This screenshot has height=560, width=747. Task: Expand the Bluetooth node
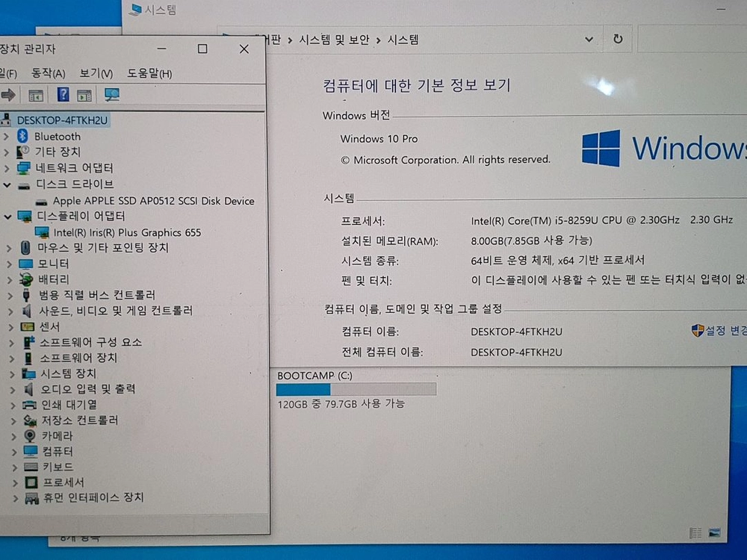pos(6,137)
